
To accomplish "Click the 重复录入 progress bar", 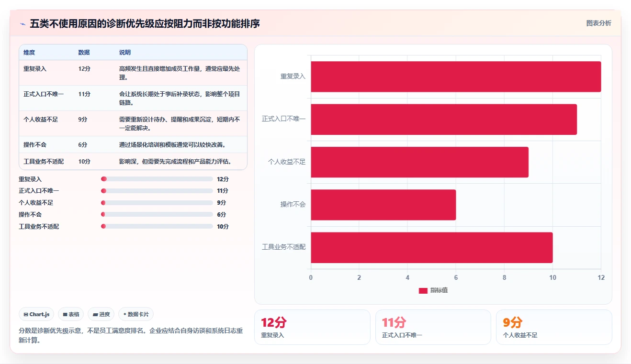I will 157,179.
